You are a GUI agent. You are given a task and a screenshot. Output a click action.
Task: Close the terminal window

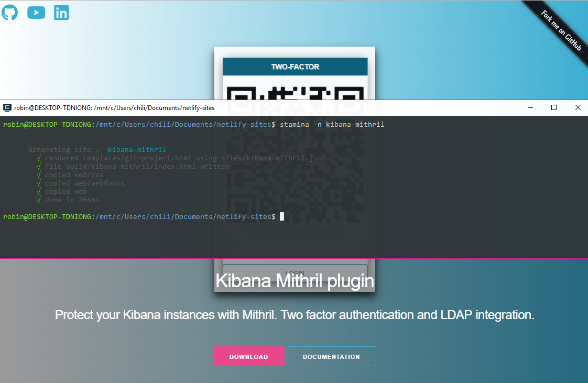[x=578, y=107]
